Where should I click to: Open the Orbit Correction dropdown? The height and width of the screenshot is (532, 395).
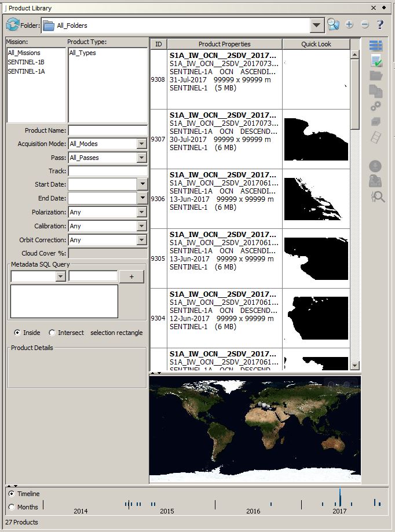tap(142, 240)
